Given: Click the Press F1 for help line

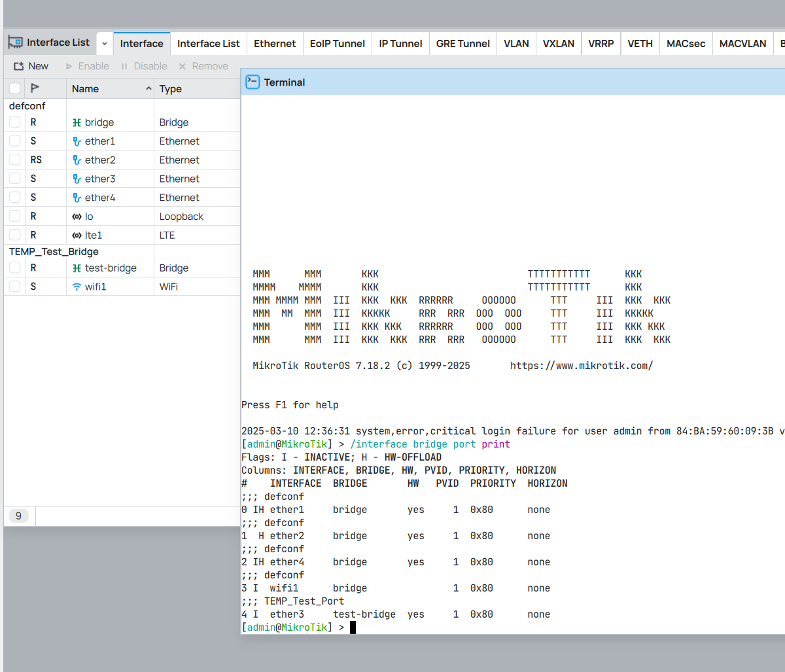Looking at the screenshot, I should pyautogui.click(x=290, y=405).
